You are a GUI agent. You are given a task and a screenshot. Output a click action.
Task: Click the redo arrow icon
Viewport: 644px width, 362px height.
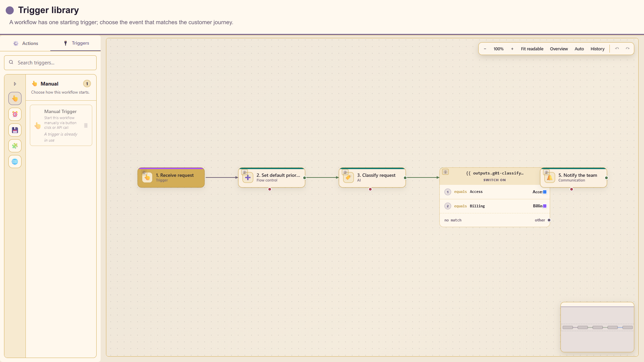(628, 49)
